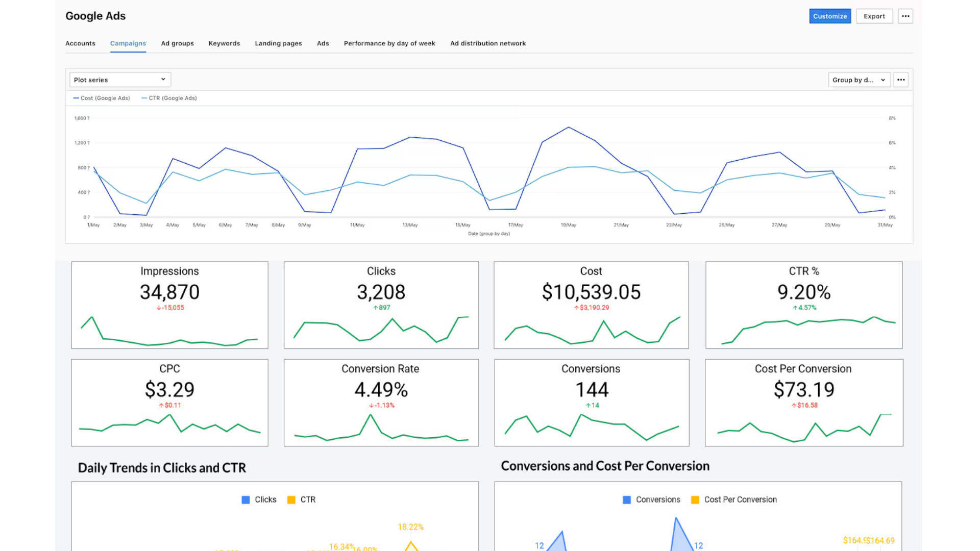Open the Ad distribution network tab
The image size is (980, 551).
(x=487, y=43)
